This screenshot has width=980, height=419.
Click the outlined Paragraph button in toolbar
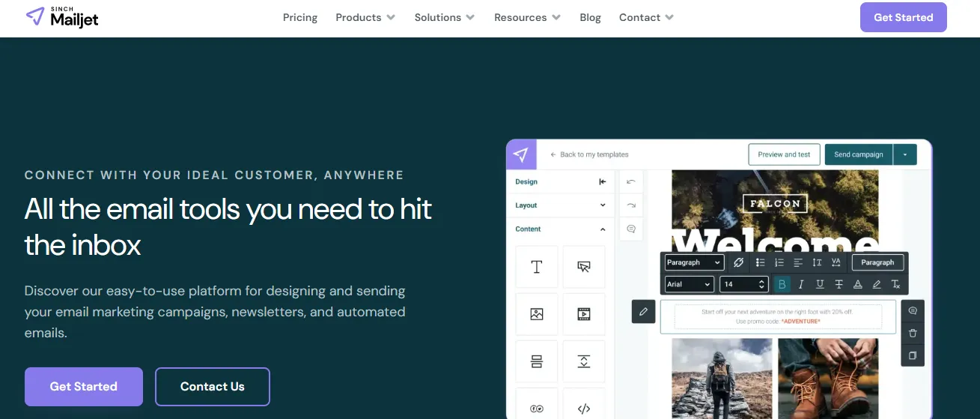point(877,262)
